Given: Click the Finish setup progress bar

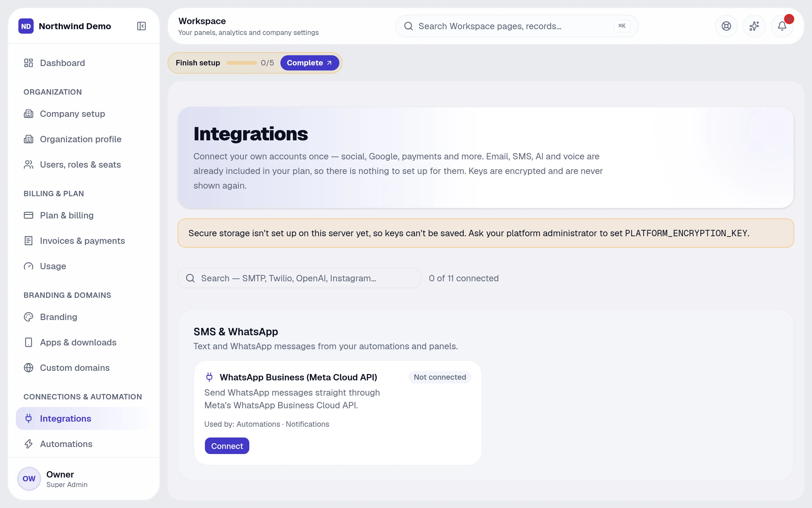Looking at the screenshot, I should point(241,63).
